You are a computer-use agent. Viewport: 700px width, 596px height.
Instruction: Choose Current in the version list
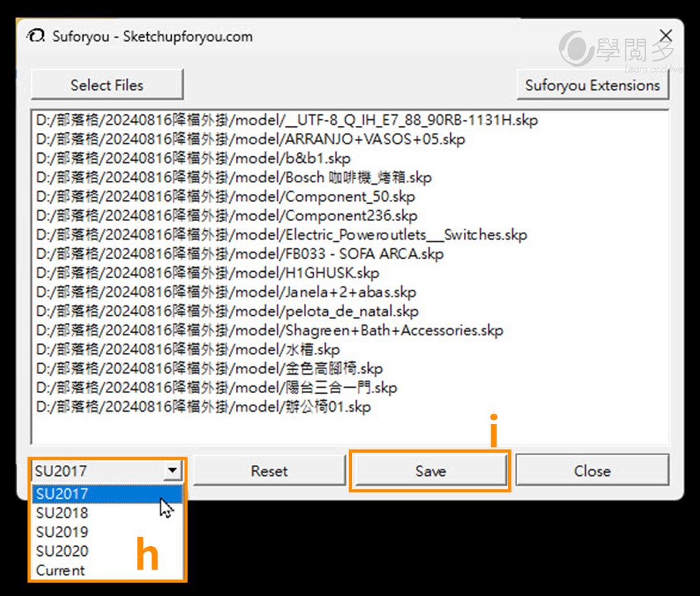pos(107,571)
